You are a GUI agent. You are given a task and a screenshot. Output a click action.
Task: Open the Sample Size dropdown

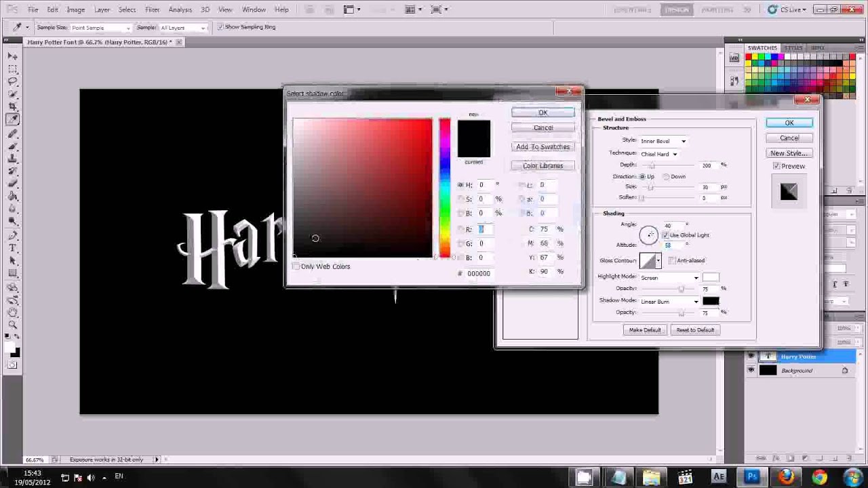[x=100, y=28]
